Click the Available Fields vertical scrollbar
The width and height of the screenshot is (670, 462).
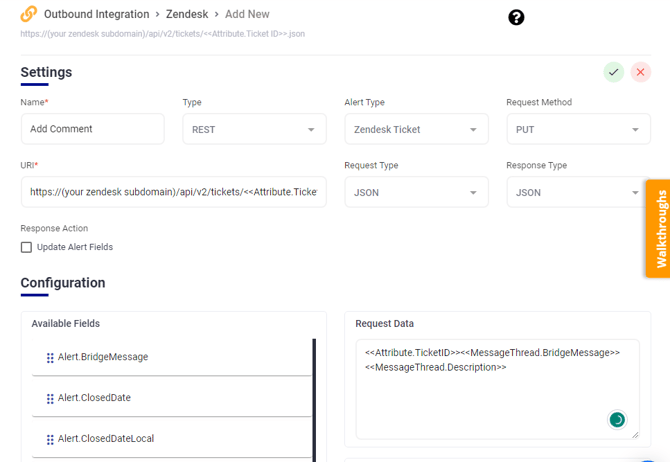(315, 400)
